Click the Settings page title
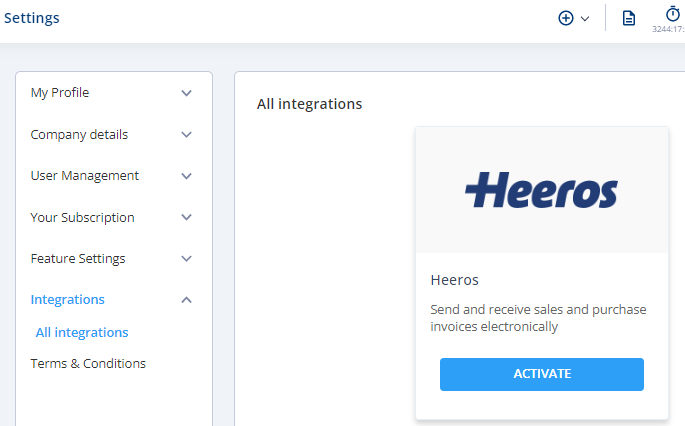The height and width of the screenshot is (426, 685). [31, 18]
